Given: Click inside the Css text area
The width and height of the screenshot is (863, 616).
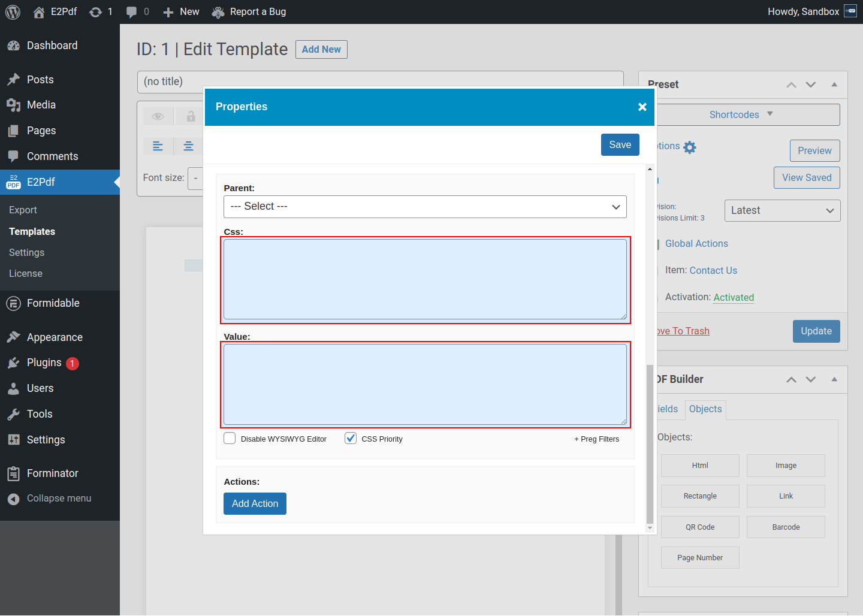Looking at the screenshot, I should click(425, 279).
